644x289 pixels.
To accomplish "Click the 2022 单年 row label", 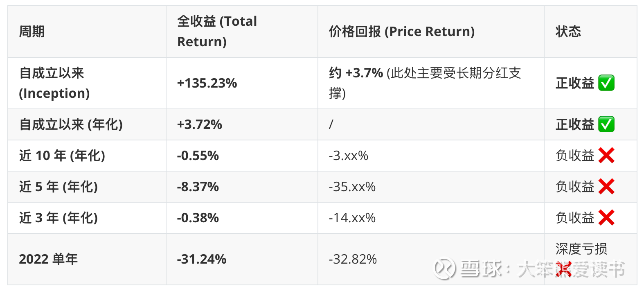I will coord(48,259).
